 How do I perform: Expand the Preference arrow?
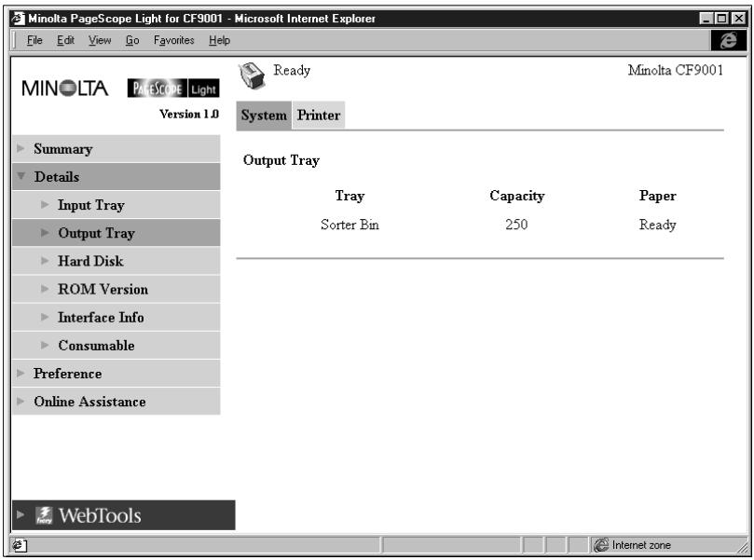pos(21,373)
